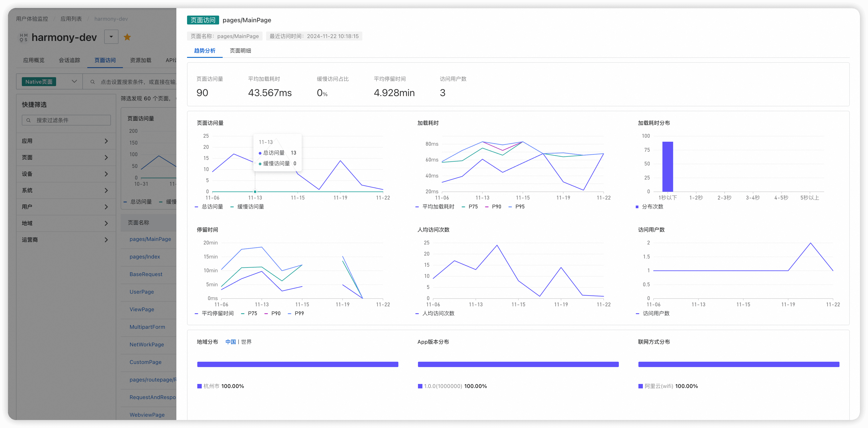Screen dimensions: 868x428
Task: Click the search magnifier in filter box
Action: (29, 120)
